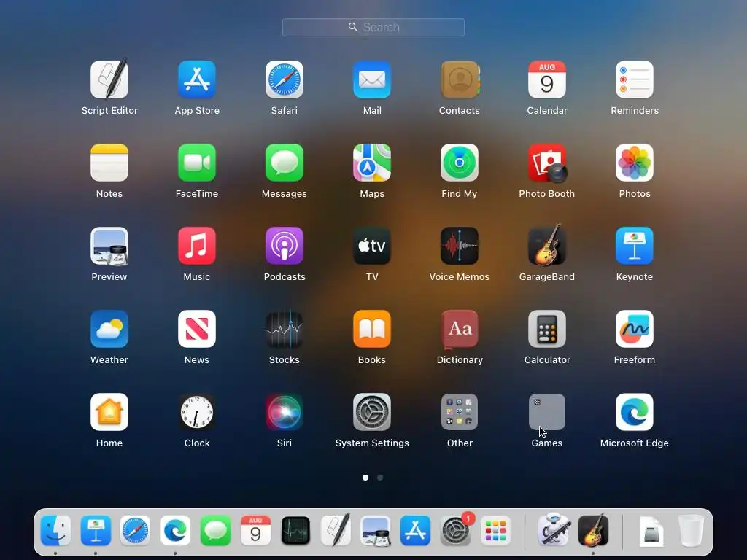747x560 pixels.
Task: Open the Clock app
Action: coord(197,412)
